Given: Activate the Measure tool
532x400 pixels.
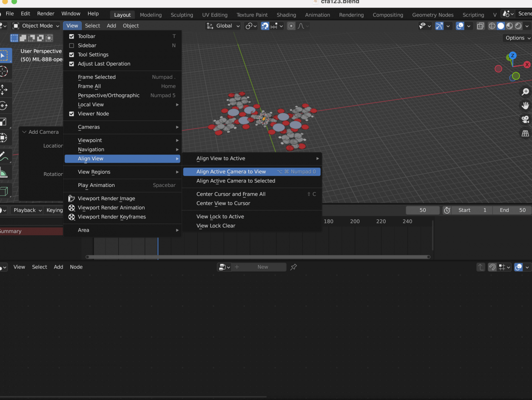Looking at the screenshot, I should tap(3, 172).
